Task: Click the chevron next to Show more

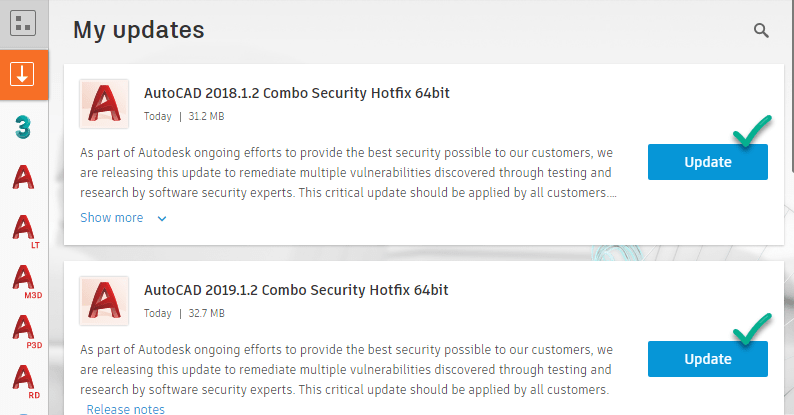Action: [162, 219]
